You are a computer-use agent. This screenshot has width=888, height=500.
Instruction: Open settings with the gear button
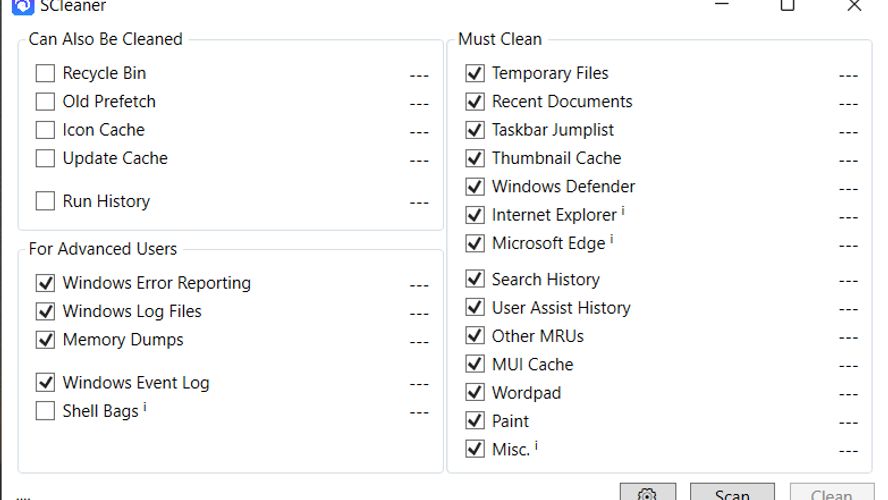[x=647, y=492]
